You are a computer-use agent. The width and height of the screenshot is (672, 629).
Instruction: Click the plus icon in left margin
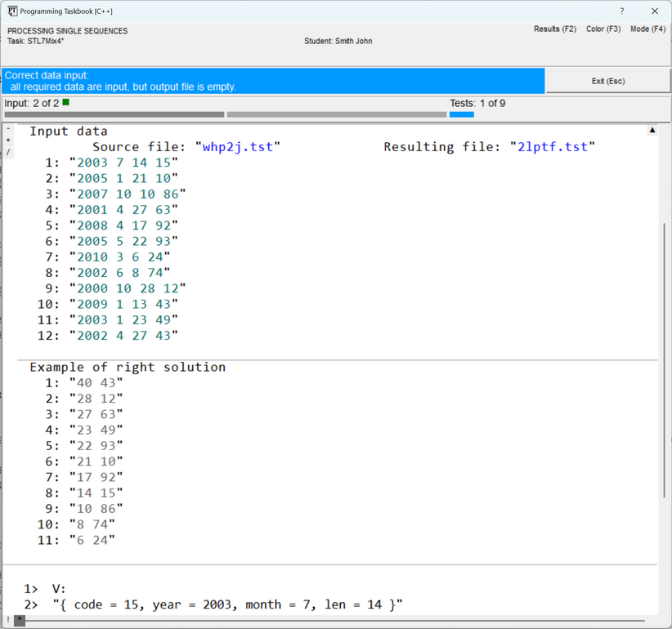(8, 141)
